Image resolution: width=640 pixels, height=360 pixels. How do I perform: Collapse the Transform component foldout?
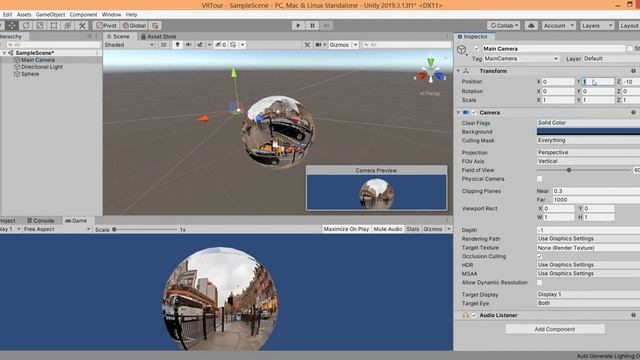coord(458,71)
